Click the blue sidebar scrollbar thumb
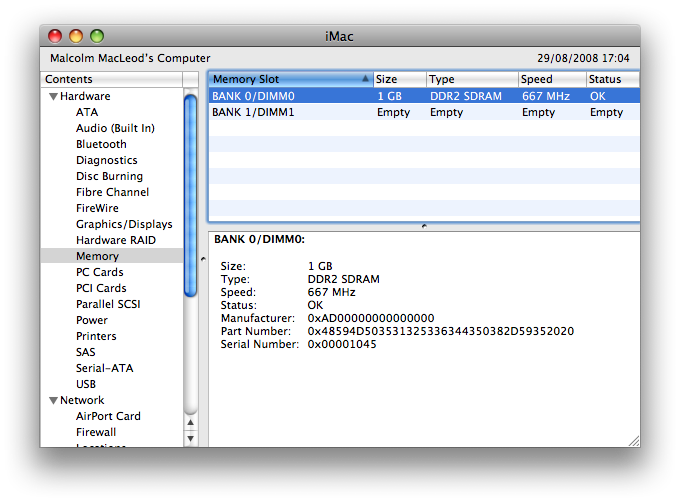 [190, 196]
